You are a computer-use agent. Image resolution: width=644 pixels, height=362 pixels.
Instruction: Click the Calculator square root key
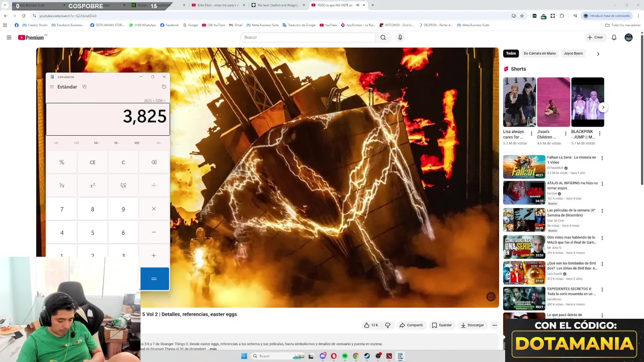pyautogui.click(x=123, y=186)
